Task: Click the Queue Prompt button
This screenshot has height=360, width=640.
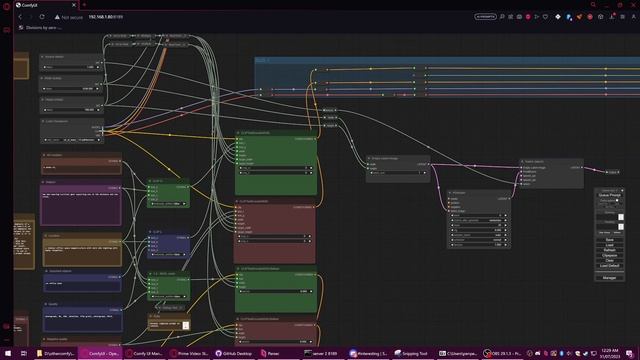Action: coord(609,195)
